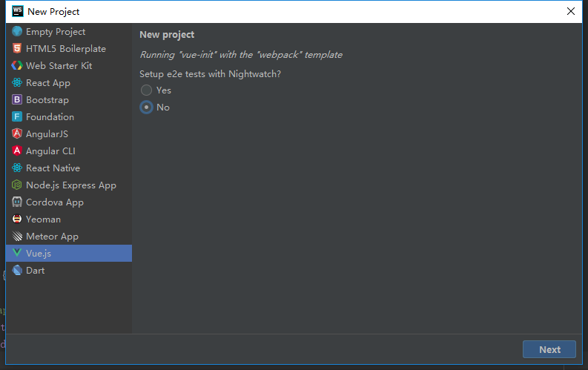
Task: Click the Yeoman face icon
Action: pos(17,219)
